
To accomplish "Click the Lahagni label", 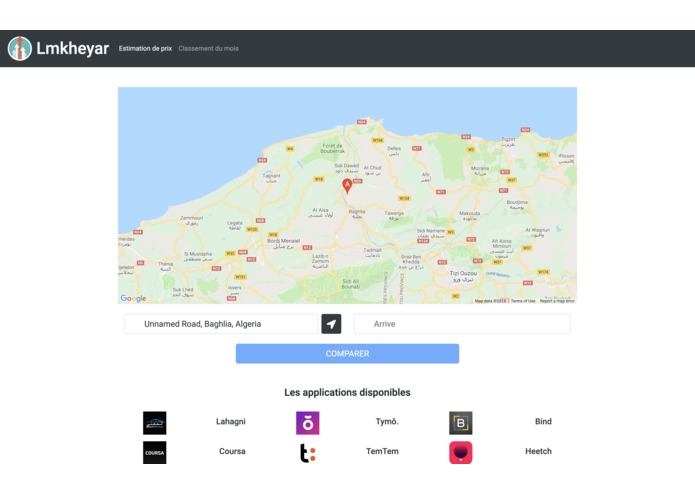I will 230,421.
